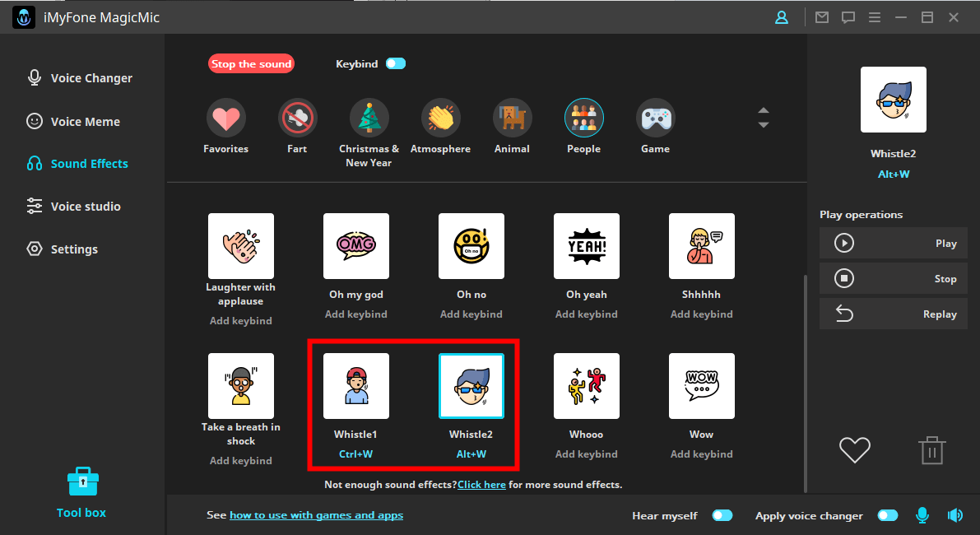The image size is (980, 535).
Task: Open Click here for more sound effects
Action: [x=481, y=485]
